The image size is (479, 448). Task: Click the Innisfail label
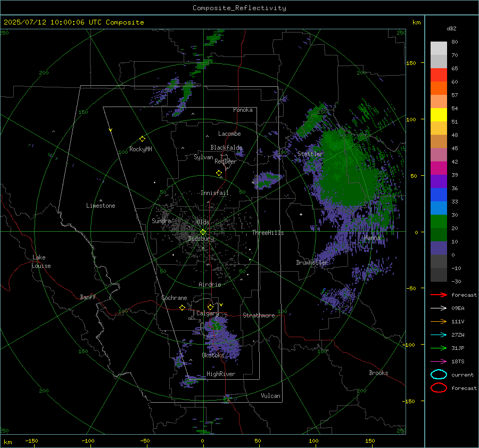pos(214,193)
